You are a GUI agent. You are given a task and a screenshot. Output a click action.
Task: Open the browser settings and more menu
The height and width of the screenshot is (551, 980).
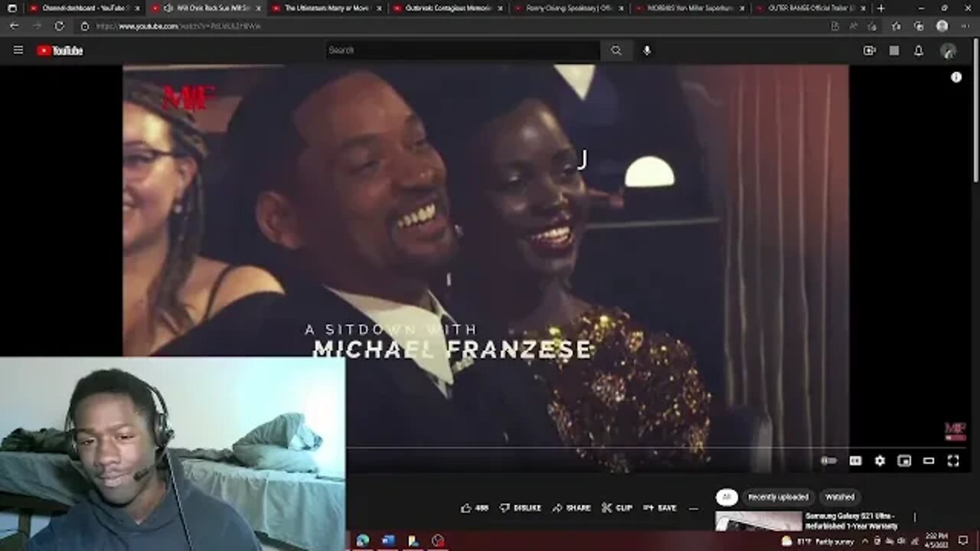[965, 25]
